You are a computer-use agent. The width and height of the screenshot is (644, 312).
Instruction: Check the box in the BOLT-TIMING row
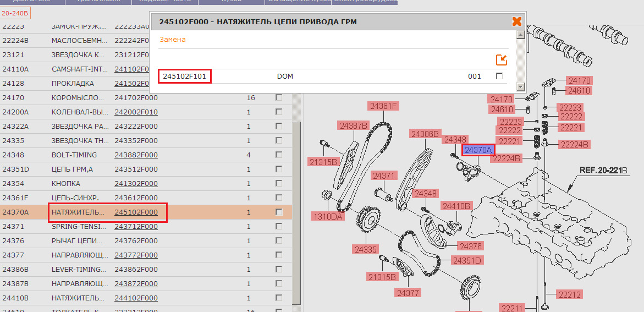(279, 155)
